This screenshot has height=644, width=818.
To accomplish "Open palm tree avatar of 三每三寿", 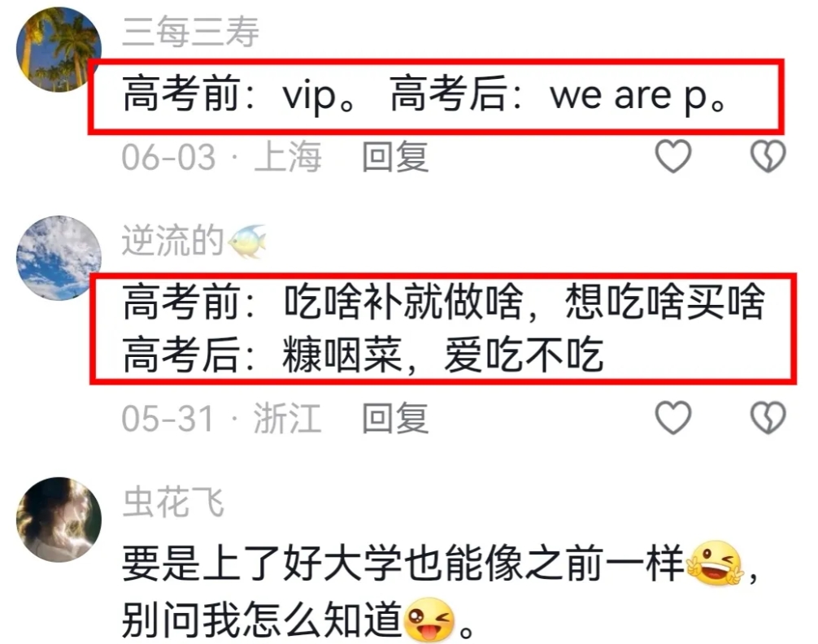I will [x=59, y=50].
